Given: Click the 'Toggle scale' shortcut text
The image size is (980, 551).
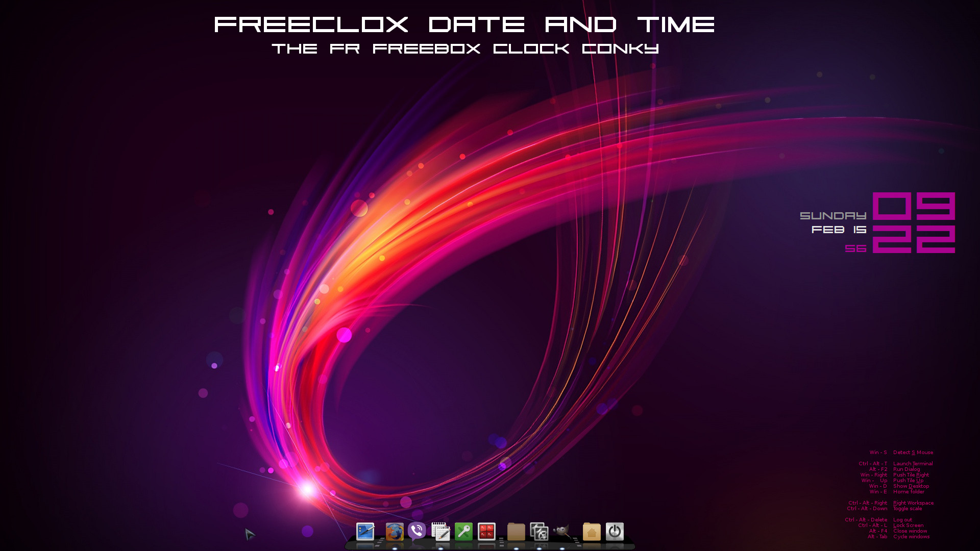Looking at the screenshot, I should point(908,509).
